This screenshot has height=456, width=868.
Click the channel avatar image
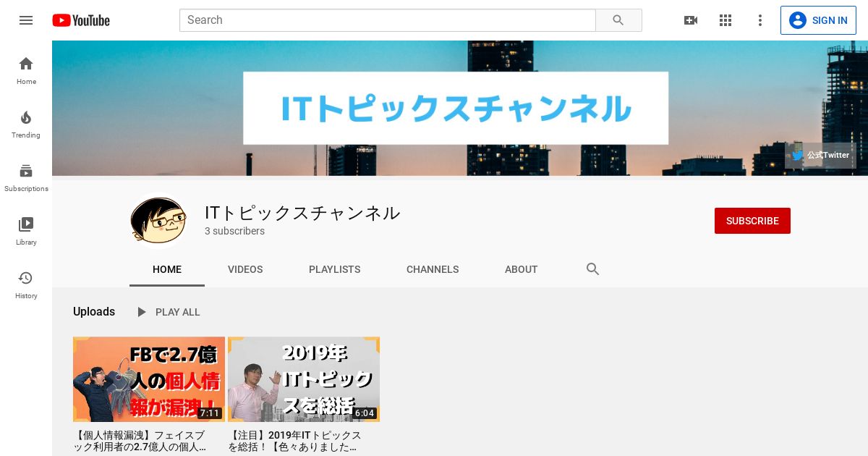click(x=158, y=221)
